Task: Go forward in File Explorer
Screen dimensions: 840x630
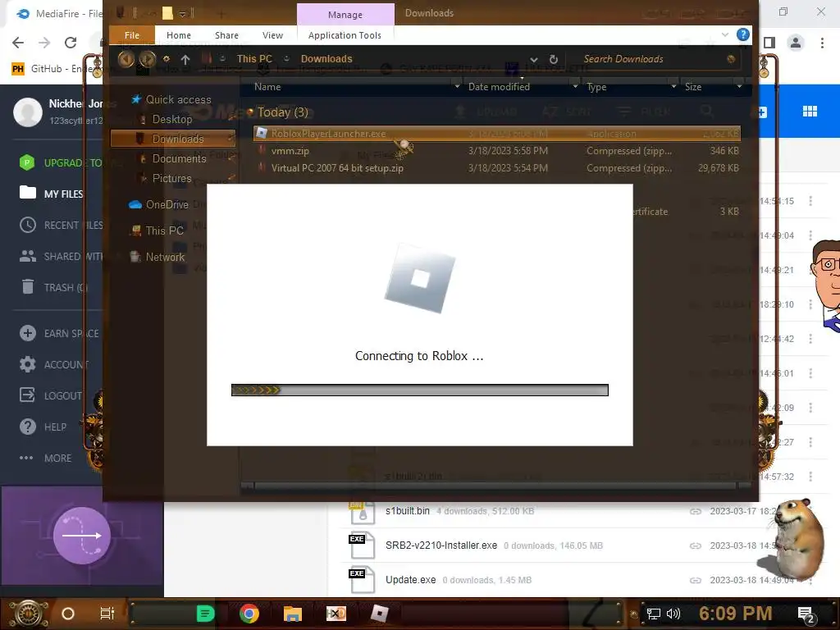Action: 148,59
